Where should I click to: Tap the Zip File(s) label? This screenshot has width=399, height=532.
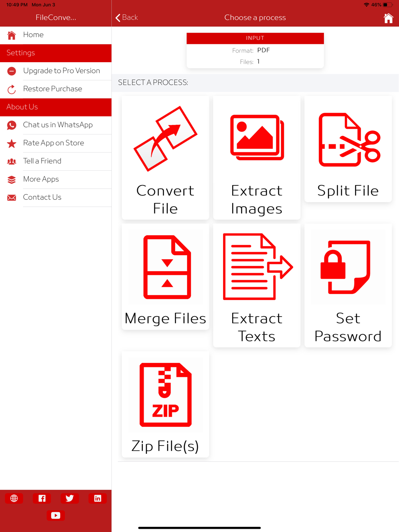click(x=165, y=446)
